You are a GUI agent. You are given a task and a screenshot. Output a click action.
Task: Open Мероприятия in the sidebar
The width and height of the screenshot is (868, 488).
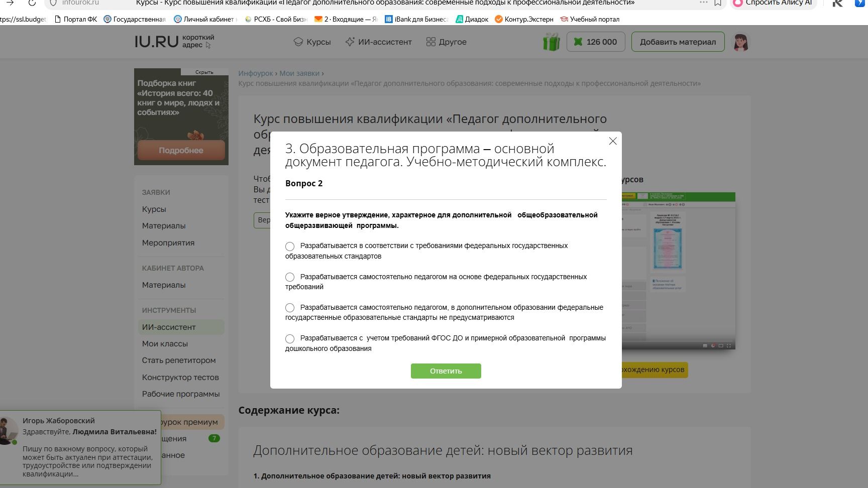click(x=168, y=242)
